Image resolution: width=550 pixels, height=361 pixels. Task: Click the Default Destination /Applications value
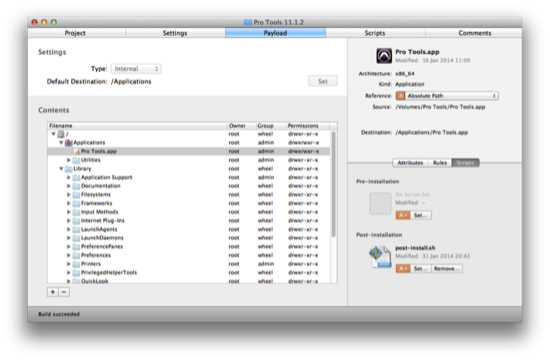coord(131,82)
